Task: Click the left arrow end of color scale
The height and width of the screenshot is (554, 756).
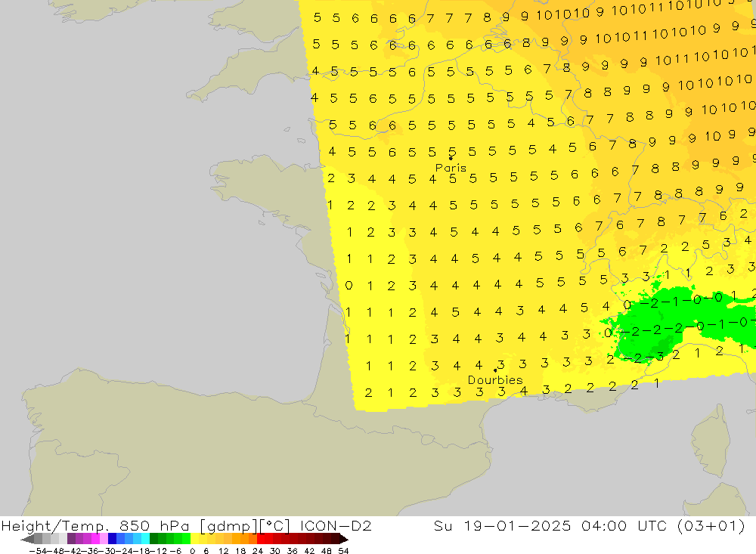Action: tap(27, 539)
